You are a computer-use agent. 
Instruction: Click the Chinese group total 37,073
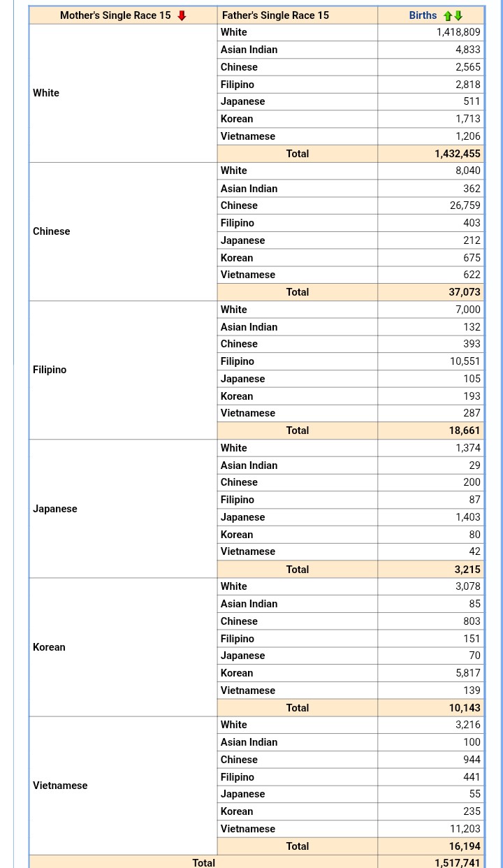click(x=465, y=292)
